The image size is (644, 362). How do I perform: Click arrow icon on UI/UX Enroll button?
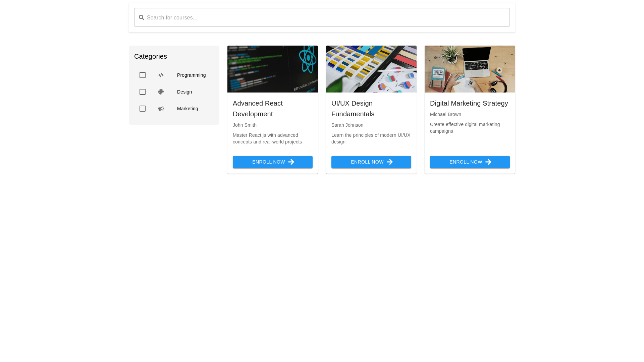[x=390, y=162]
